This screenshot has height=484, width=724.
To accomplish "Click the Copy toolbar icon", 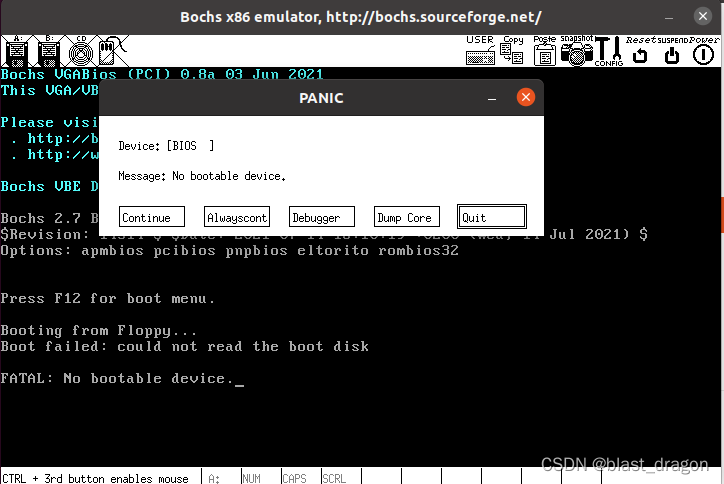I will click(512, 51).
